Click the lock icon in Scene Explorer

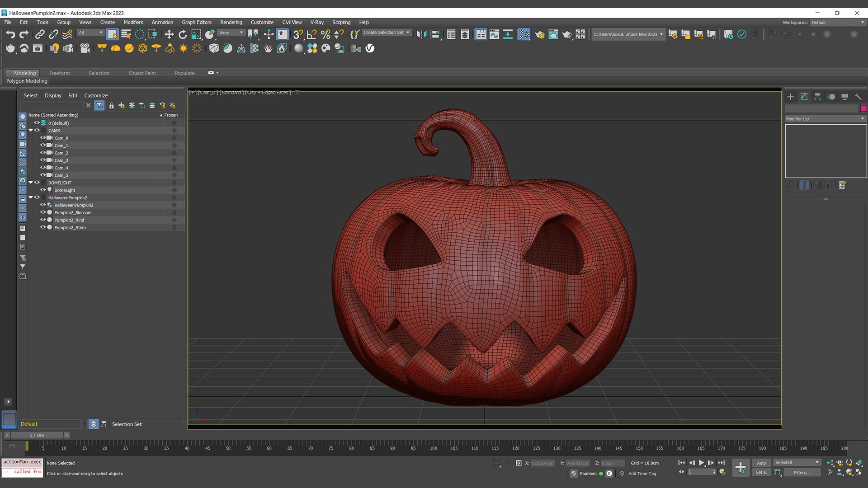point(111,105)
